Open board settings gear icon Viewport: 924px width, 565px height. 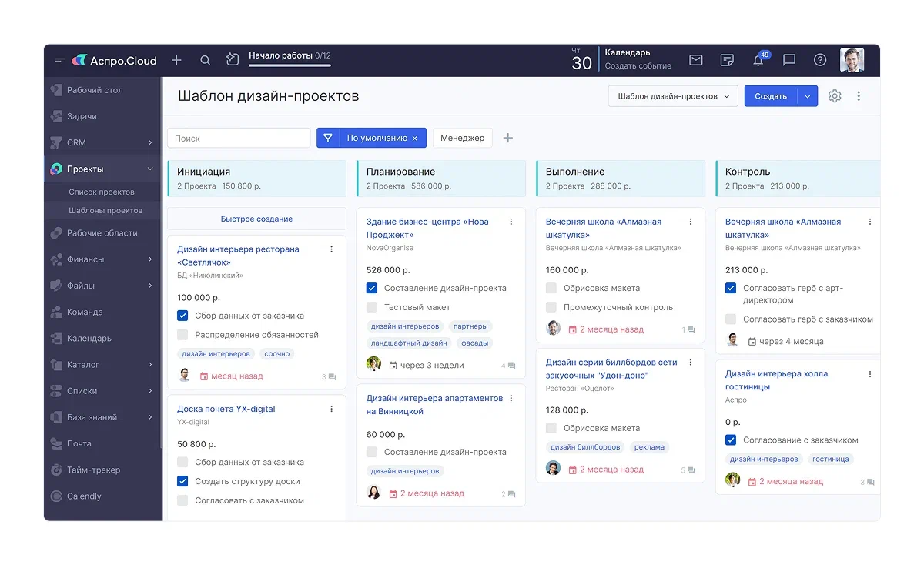(x=835, y=96)
